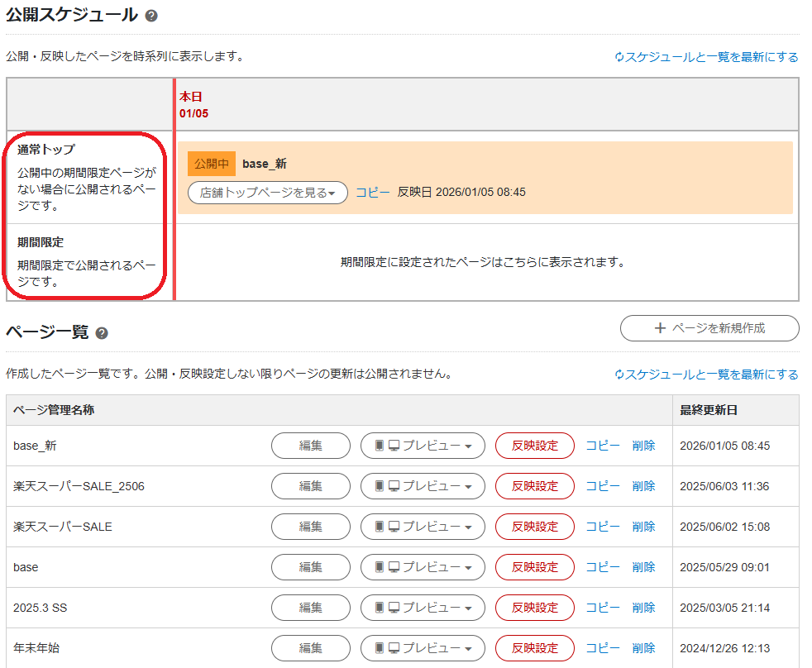This screenshot has width=812, height=668.
Task: Click 編集 for the 2025.3 SS page
Action: pyautogui.click(x=310, y=608)
